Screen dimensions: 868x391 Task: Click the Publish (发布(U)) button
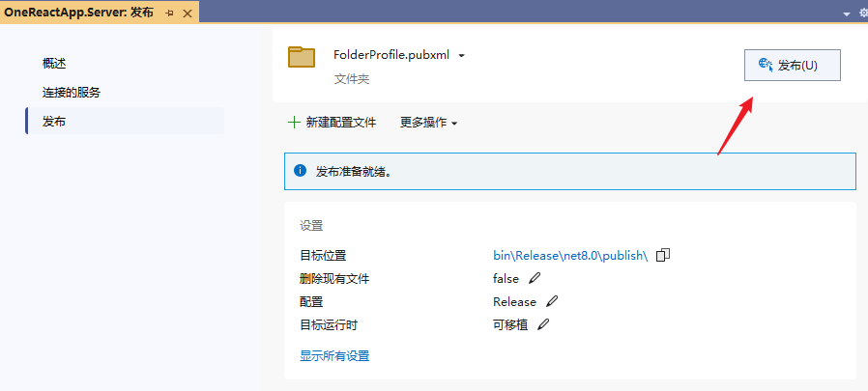[x=793, y=66]
